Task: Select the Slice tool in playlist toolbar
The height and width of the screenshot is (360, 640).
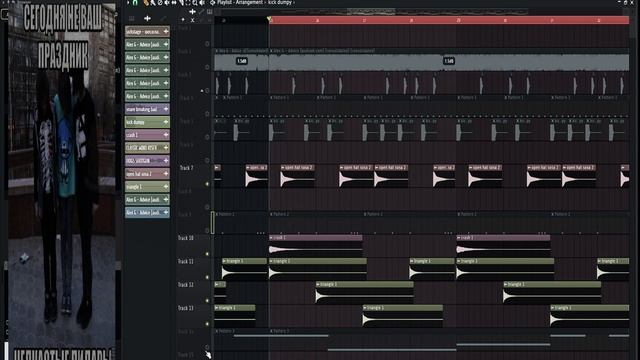Action: click(181, 3)
